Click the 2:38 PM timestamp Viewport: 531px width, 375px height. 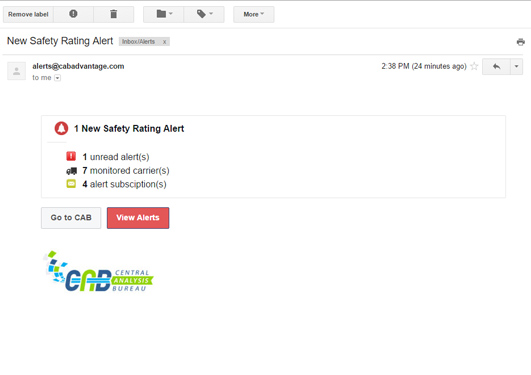pyautogui.click(x=424, y=66)
